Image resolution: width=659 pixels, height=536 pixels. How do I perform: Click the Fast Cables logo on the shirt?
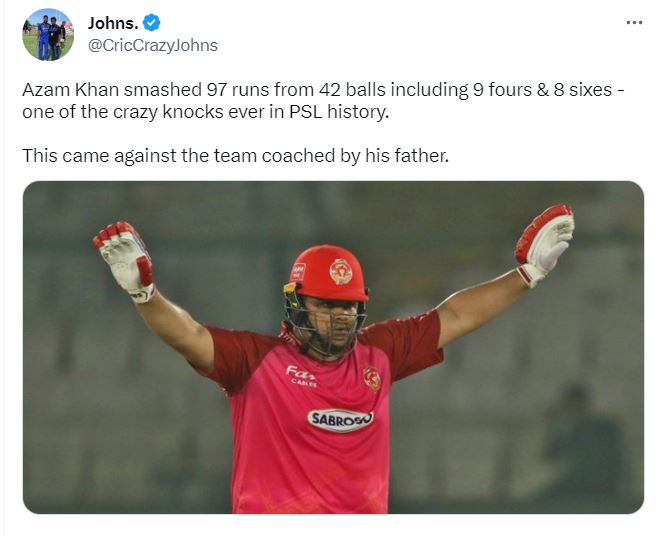(x=302, y=376)
